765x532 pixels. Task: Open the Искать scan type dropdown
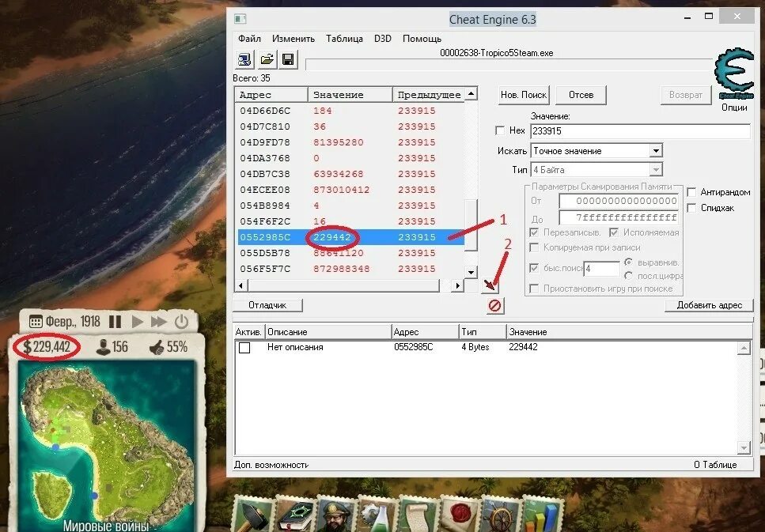[656, 151]
